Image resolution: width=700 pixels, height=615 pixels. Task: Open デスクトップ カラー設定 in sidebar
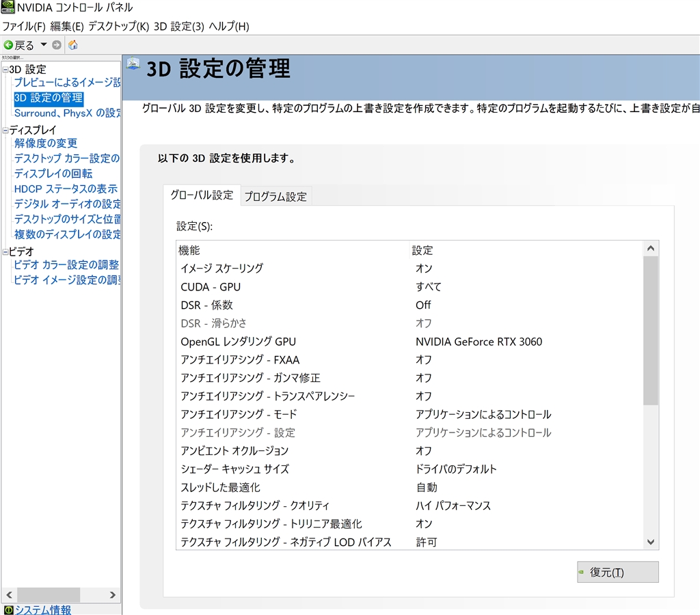point(66,159)
